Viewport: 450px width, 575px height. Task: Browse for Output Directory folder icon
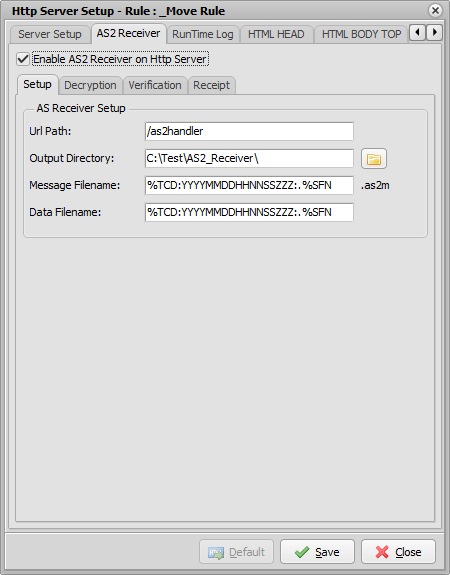(374, 159)
